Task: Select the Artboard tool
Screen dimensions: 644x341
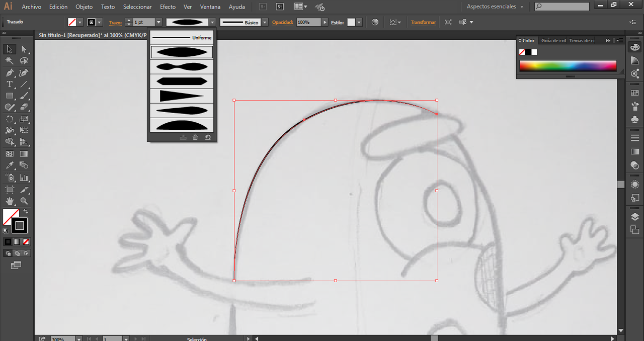Action: (10, 190)
